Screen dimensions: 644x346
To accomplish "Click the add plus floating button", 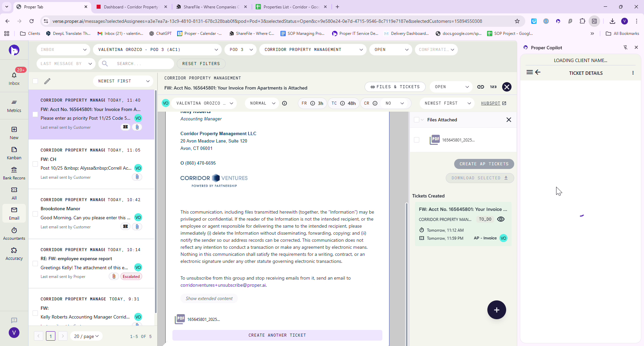I will pyautogui.click(x=497, y=310).
